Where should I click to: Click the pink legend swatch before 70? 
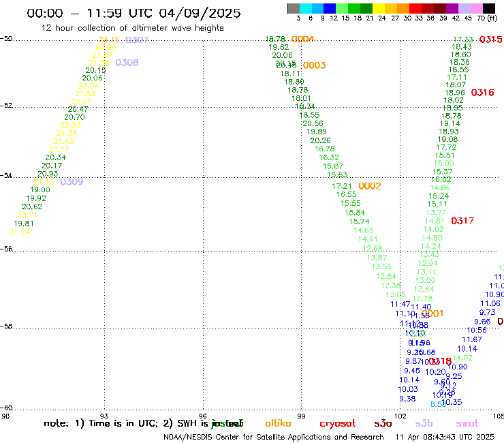point(477,8)
